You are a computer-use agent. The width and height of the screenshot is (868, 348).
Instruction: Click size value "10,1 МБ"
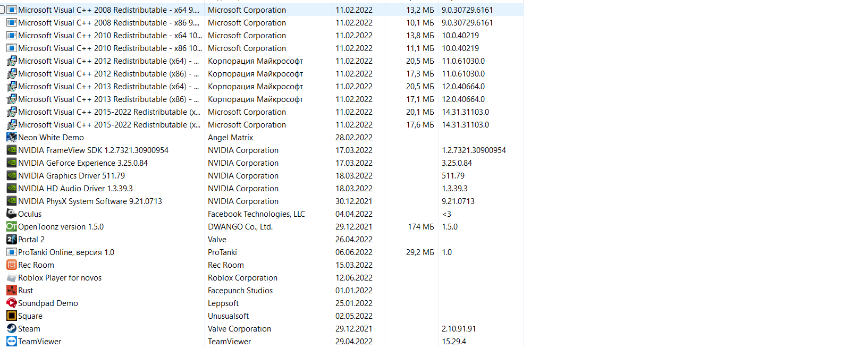tap(420, 23)
